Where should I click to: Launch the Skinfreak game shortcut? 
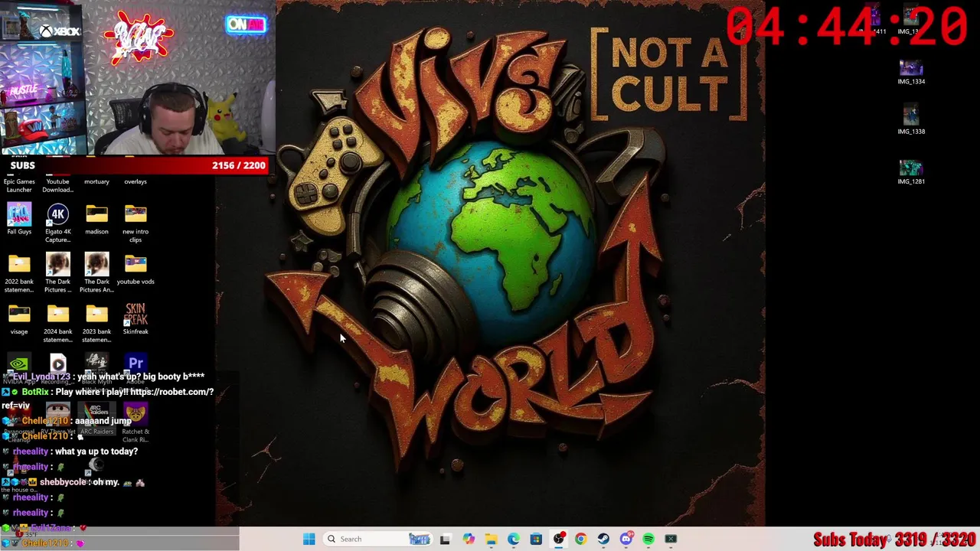click(x=136, y=320)
